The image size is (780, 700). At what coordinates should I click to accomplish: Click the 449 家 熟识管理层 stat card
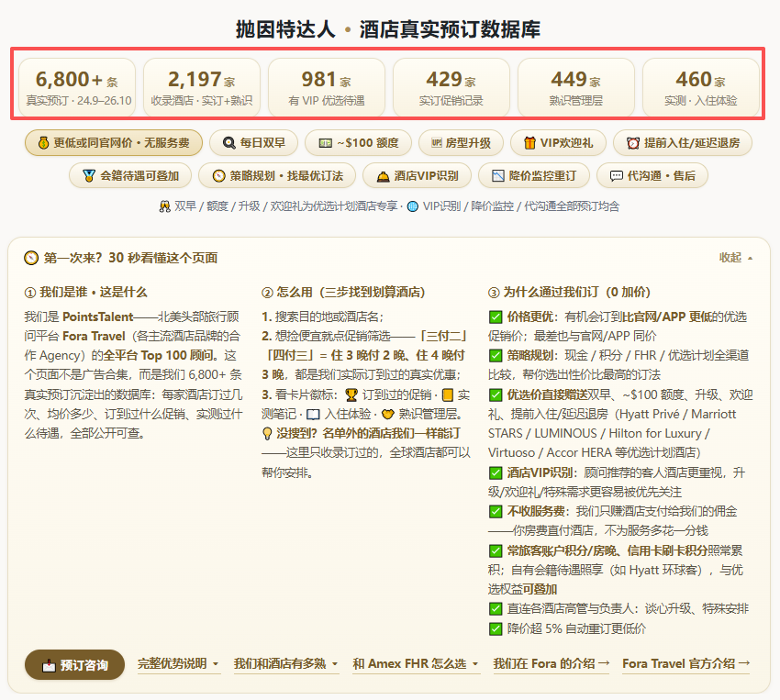pyautogui.click(x=576, y=87)
